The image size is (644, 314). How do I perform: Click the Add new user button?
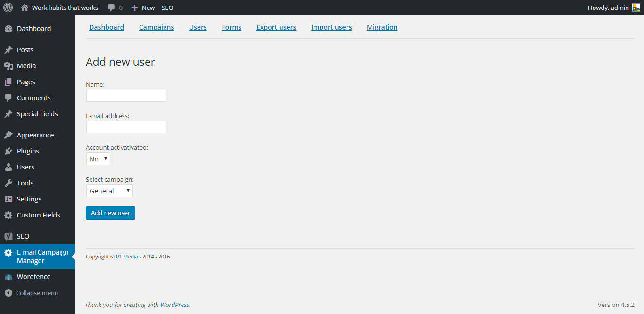(110, 213)
